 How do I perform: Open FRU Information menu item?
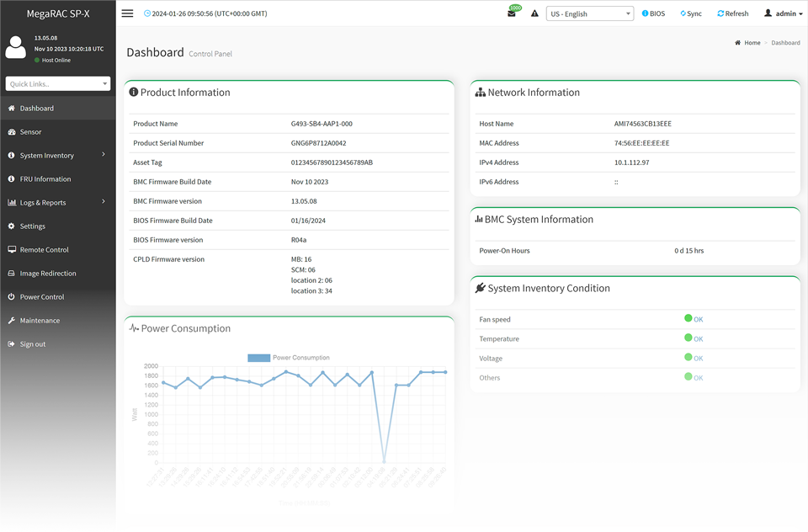pos(45,179)
